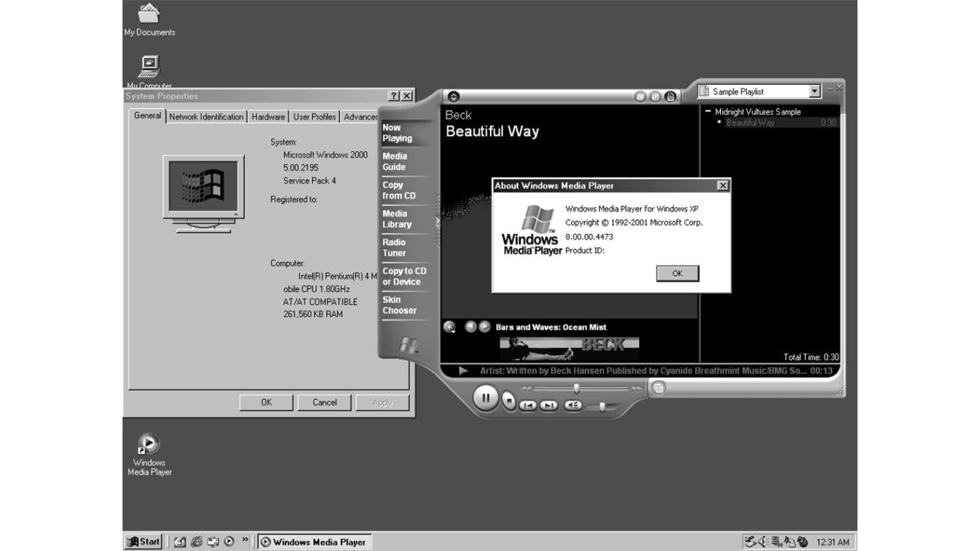980x551 pixels.
Task: Launch Internet Explorer from Quick Launch
Action: (197, 541)
